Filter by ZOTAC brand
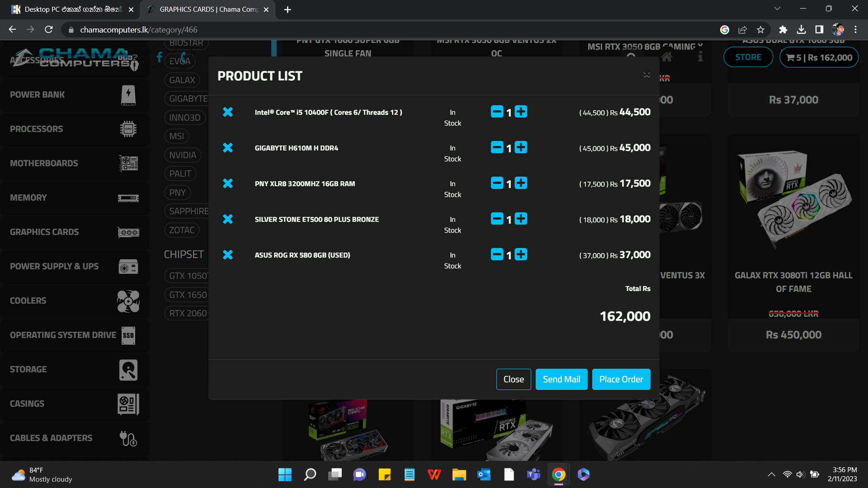 (x=182, y=230)
